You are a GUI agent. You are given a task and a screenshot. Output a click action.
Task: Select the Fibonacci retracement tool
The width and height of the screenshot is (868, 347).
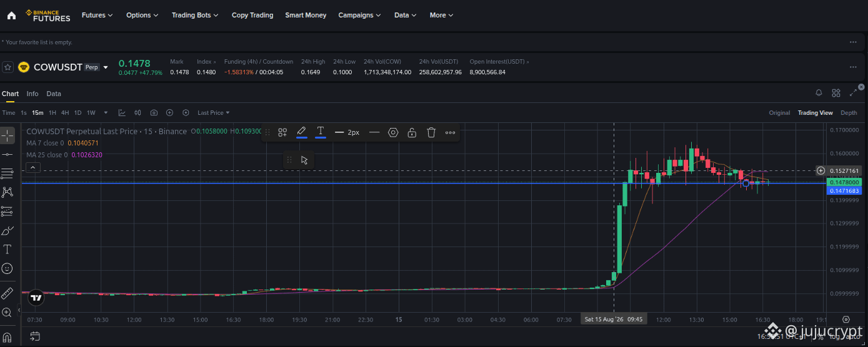[7, 173]
